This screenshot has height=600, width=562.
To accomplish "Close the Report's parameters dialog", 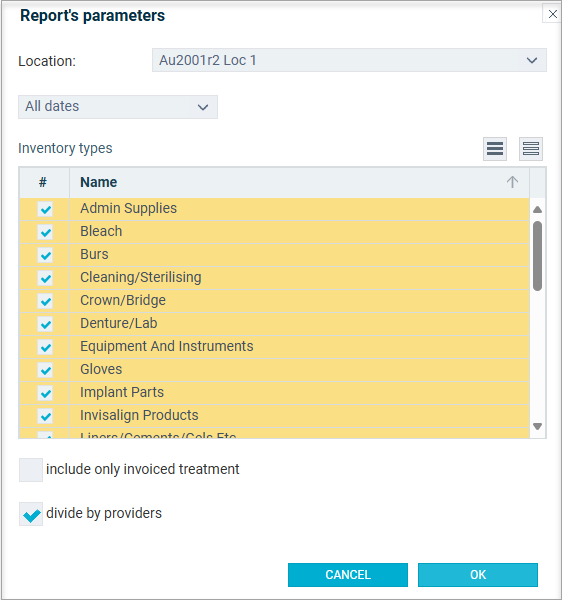I will click(x=552, y=14).
